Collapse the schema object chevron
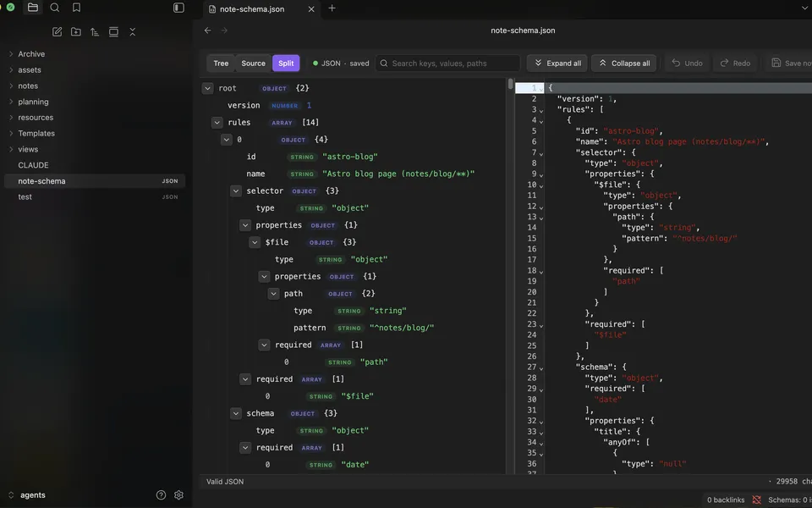The height and width of the screenshot is (508, 812). coord(236,413)
